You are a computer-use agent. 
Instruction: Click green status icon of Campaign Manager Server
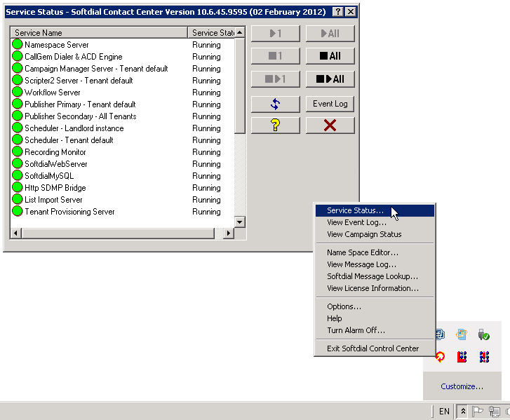pos(18,68)
